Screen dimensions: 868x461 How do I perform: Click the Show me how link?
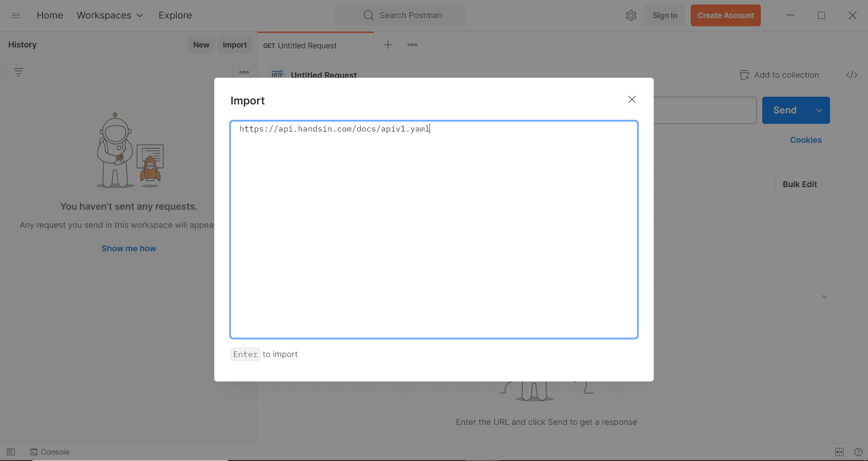[x=129, y=249]
